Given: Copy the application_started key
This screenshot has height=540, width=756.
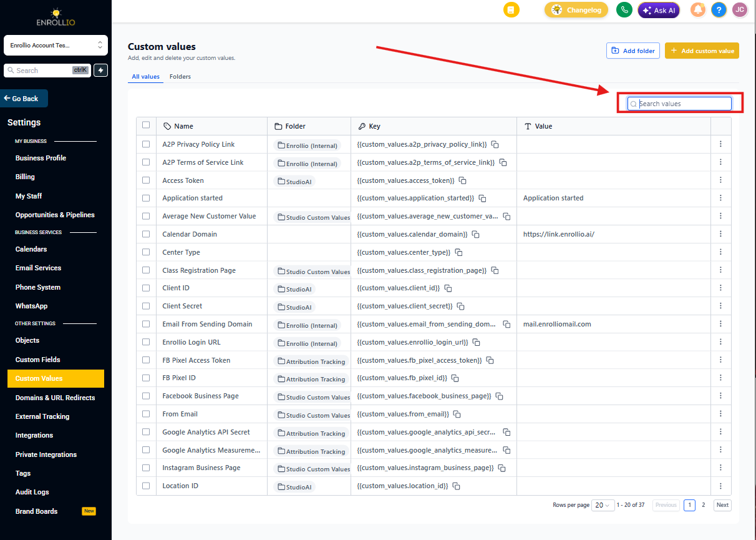Looking at the screenshot, I should coord(482,198).
